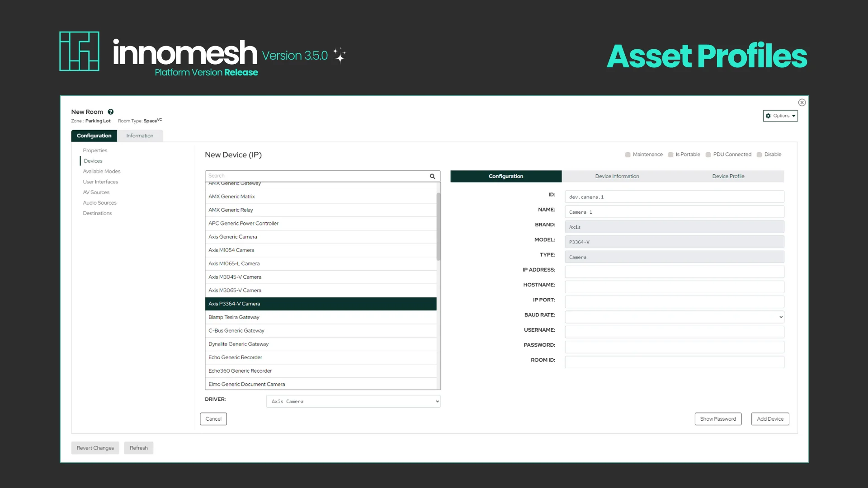Toggle the Disable checkbox
Image resolution: width=868 pixels, height=488 pixels.
click(759, 155)
